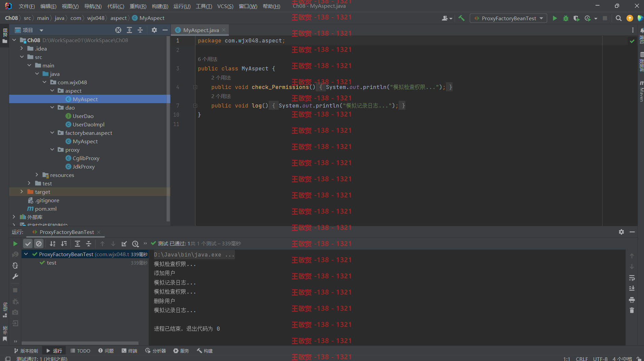Click the 6 个用法 usages hint
This screenshot has height=361, width=644.
tap(208, 59)
